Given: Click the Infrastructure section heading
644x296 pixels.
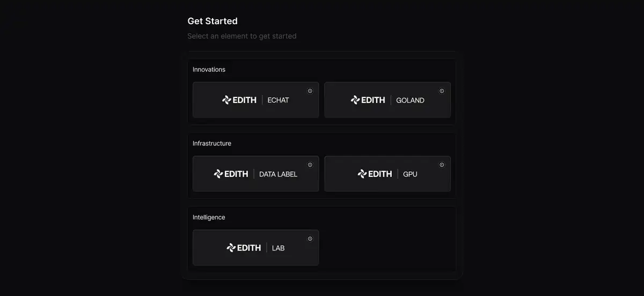Looking at the screenshot, I should pyautogui.click(x=212, y=144).
